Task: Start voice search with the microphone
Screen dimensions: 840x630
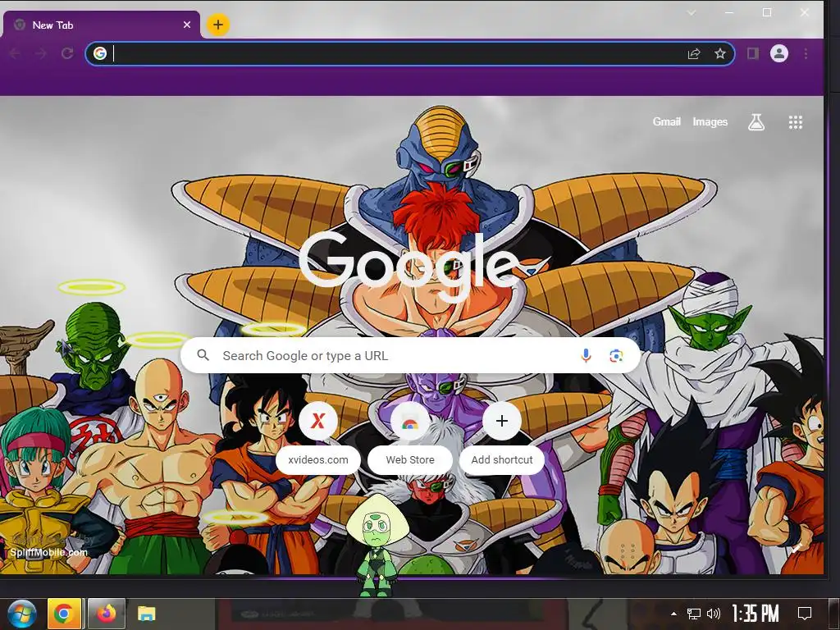Action: coord(586,355)
